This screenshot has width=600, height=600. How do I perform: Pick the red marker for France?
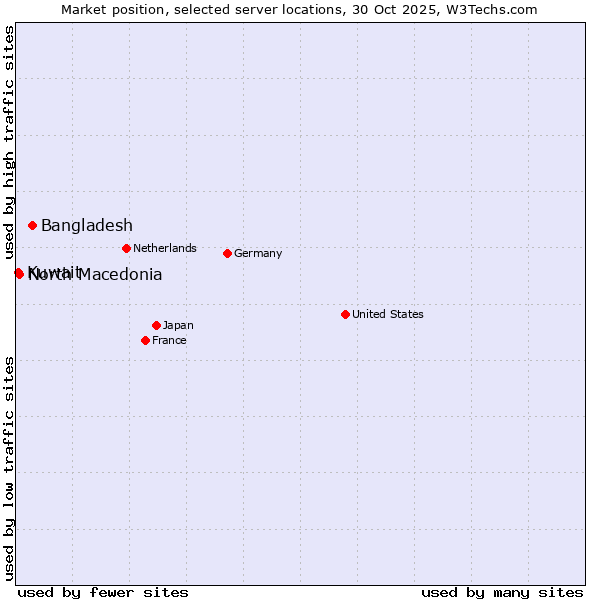pyautogui.click(x=146, y=341)
